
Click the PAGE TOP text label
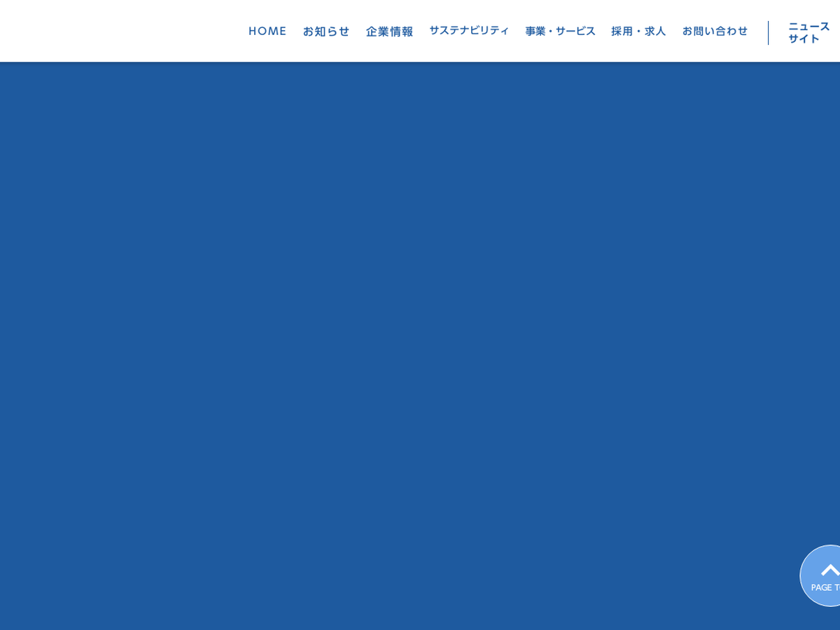[826, 588]
